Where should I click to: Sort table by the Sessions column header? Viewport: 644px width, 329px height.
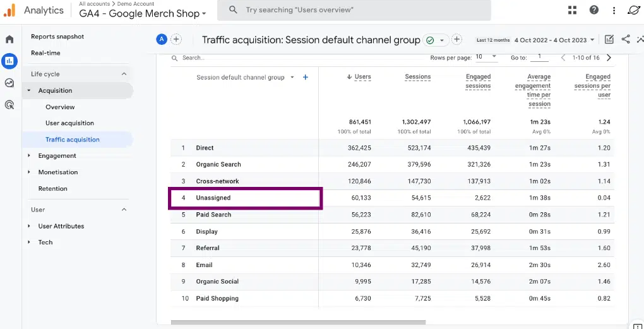tap(417, 77)
